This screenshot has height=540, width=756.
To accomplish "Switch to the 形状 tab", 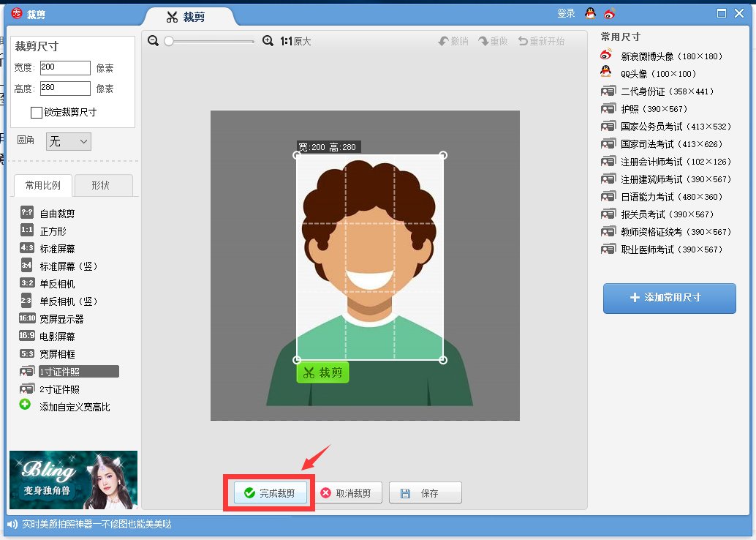I will [104, 185].
